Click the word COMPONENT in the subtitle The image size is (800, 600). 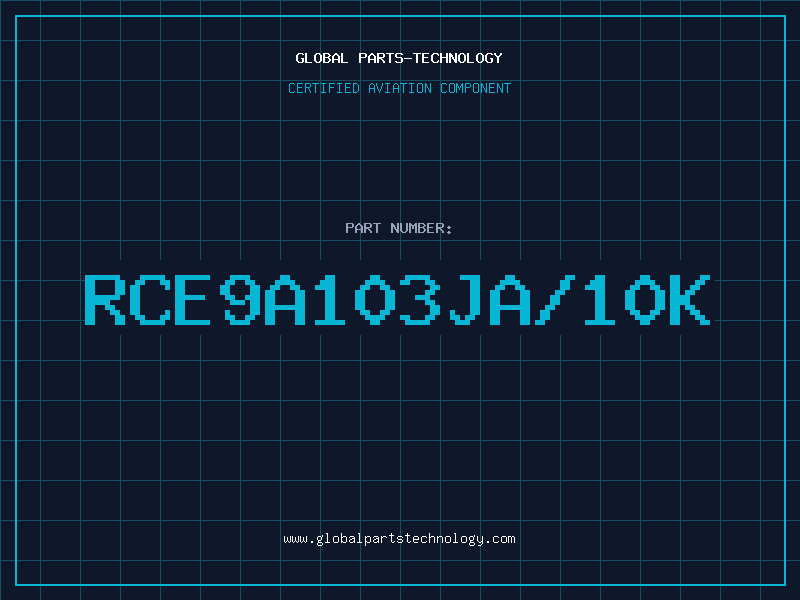(x=476, y=88)
